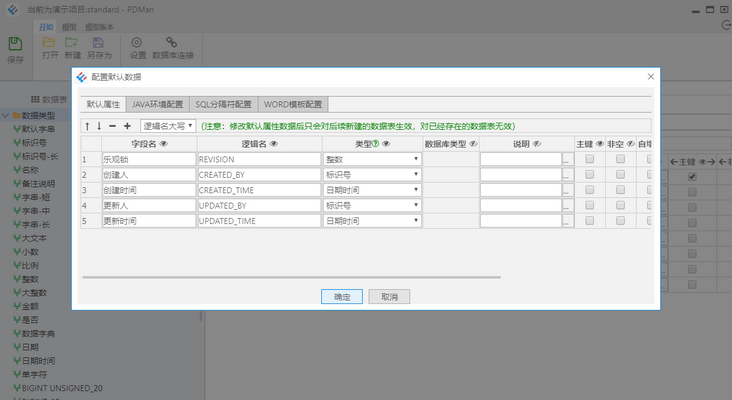Switch to JAVA环境配置 tab
The height and width of the screenshot is (400, 732).
157,104
